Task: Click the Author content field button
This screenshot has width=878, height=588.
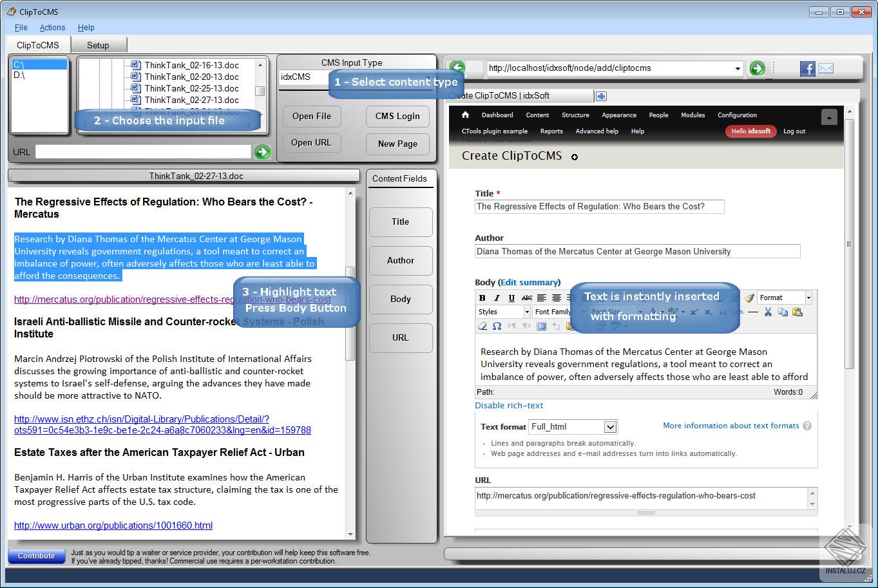Action: click(x=400, y=261)
